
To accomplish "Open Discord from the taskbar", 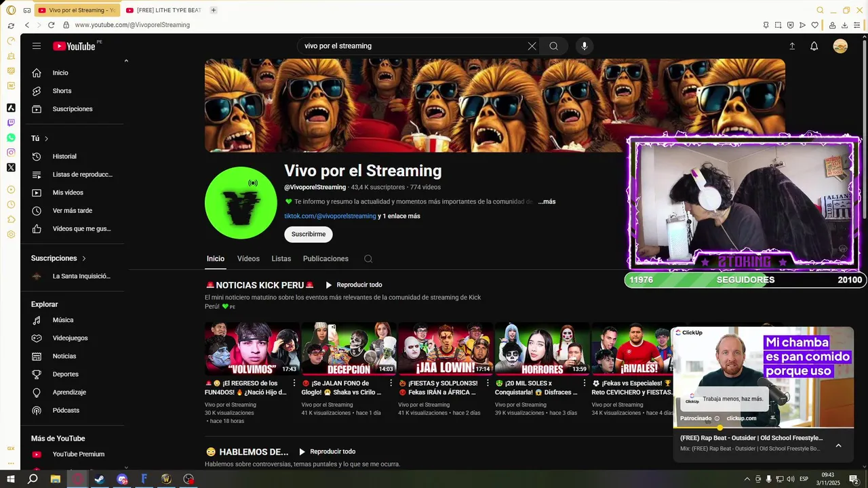I will (122, 479).
